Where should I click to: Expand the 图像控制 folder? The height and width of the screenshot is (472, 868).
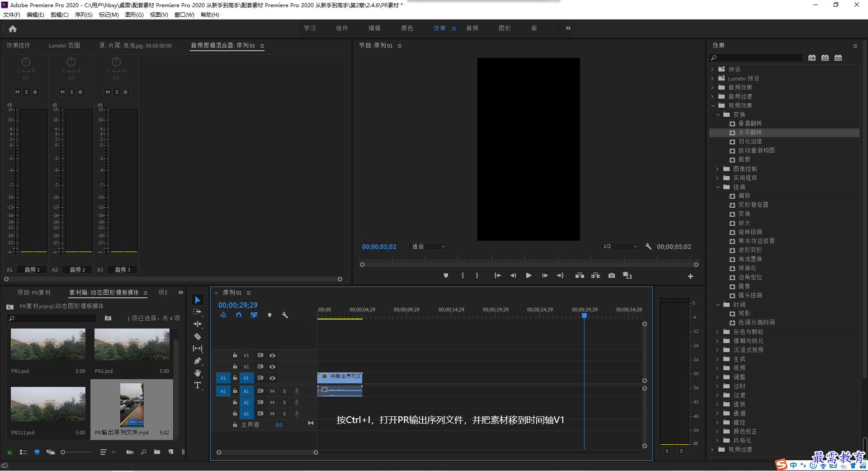[x=717, y=169]
